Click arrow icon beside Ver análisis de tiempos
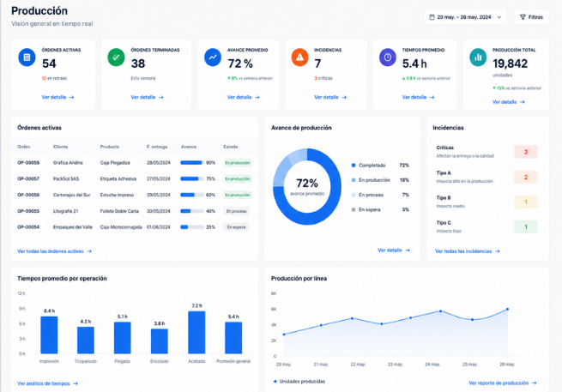 coord(76,383)
